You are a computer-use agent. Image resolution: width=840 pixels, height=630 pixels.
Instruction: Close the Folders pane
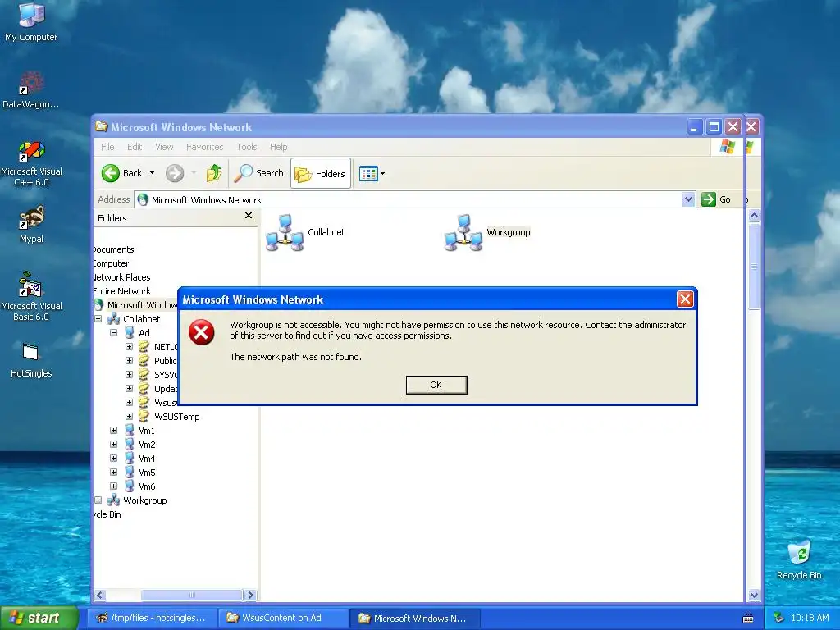(x=248, y=216)
